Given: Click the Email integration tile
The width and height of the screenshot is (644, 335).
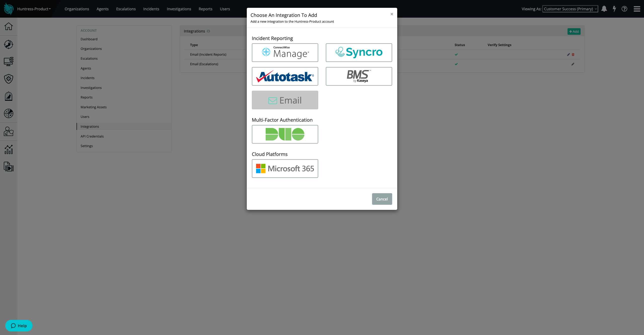Looking at the screenshot, I should [285, 100].
